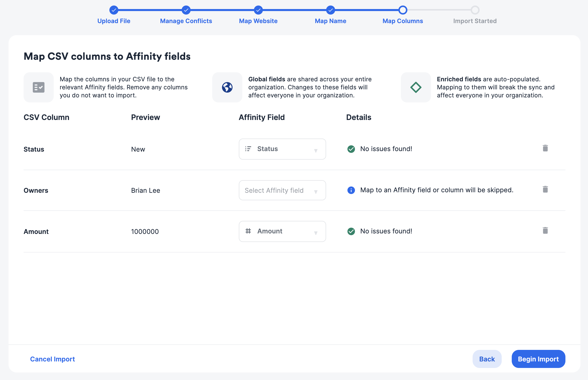Click the green checkmark beside Amount's 'No issues found!'

click(351, 231)
